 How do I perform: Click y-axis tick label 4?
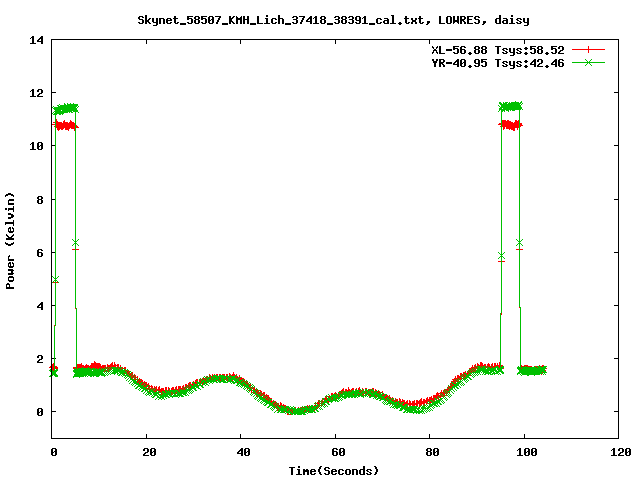[40, 306]
